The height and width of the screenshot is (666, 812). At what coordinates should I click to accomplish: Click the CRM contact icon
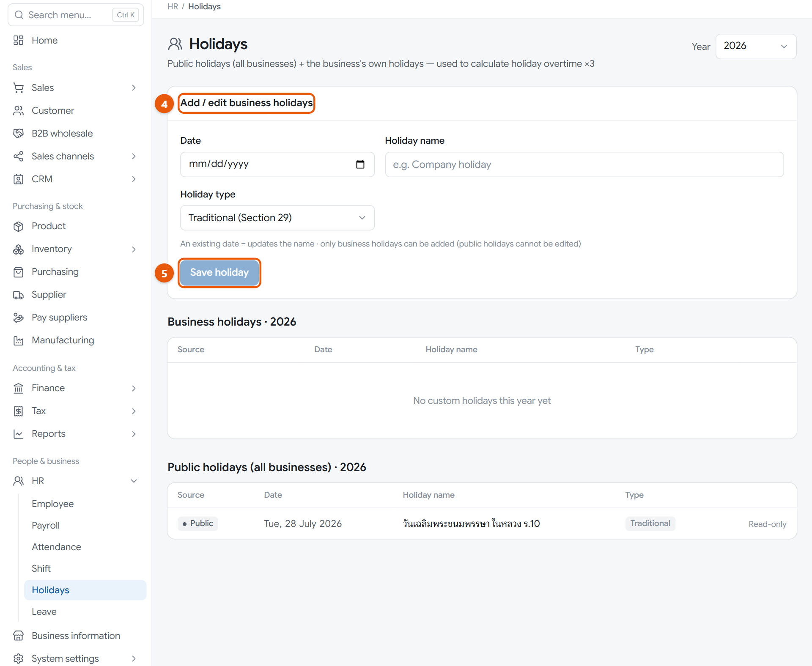18,179
